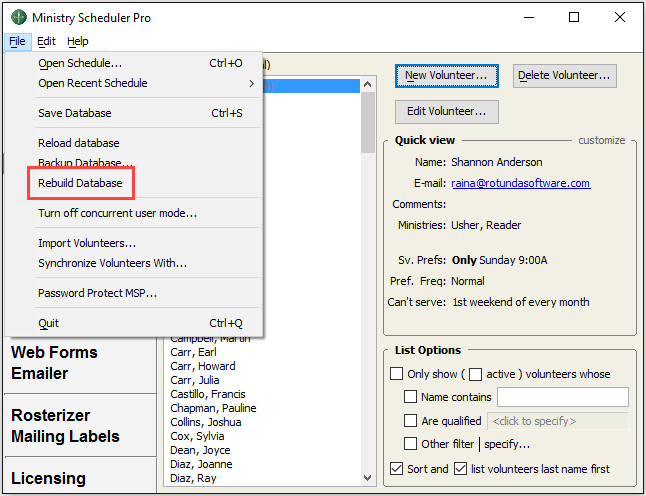Click the Ministry Scheduler Pro app icon
Screen dimensions: 646x496
18,17
